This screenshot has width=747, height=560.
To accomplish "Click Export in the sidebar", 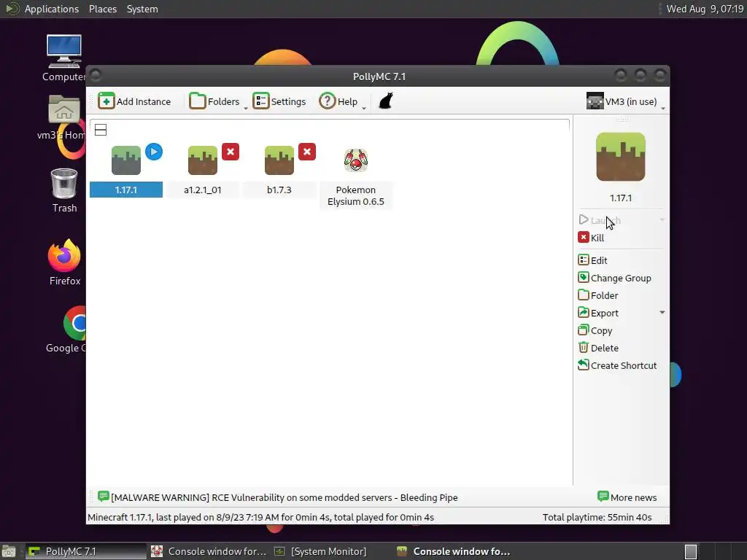I will (x=598, y=314).
